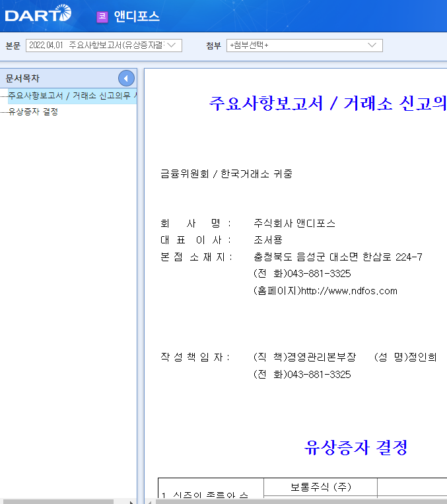
Task: Click representative name 조서용
Action: [268, 239]
